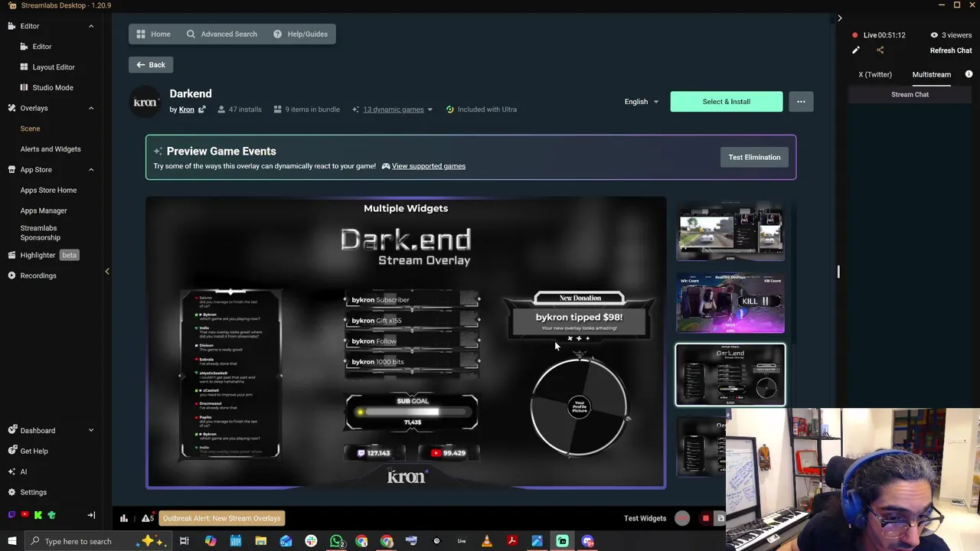Image resolution: width=980 pixels, height=551 pixels.
Task: Open Recordings from the sidebar
Action: (38, 275)
